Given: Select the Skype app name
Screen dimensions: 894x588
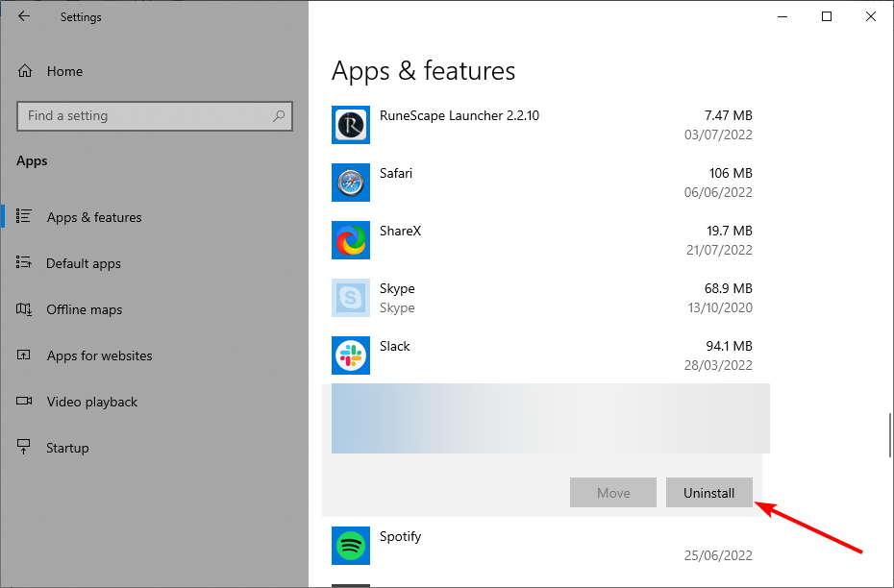Looking at the screenshot, I should point(397,288).
